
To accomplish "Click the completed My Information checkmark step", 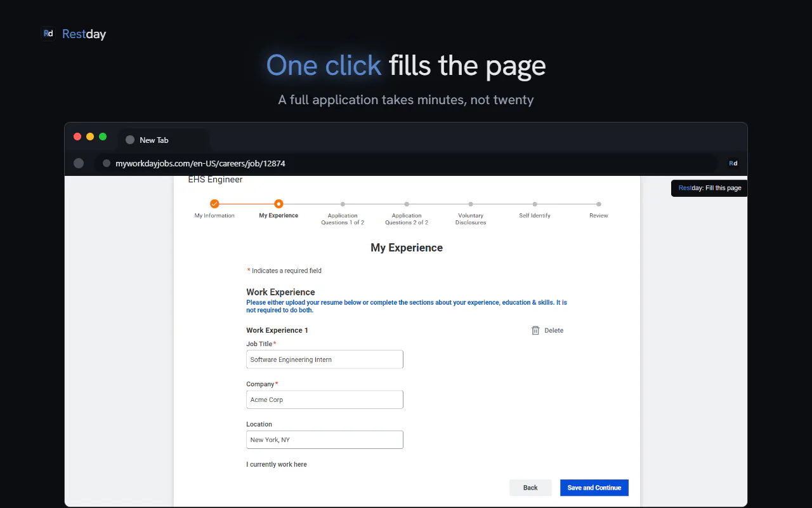I will point(214,204).
